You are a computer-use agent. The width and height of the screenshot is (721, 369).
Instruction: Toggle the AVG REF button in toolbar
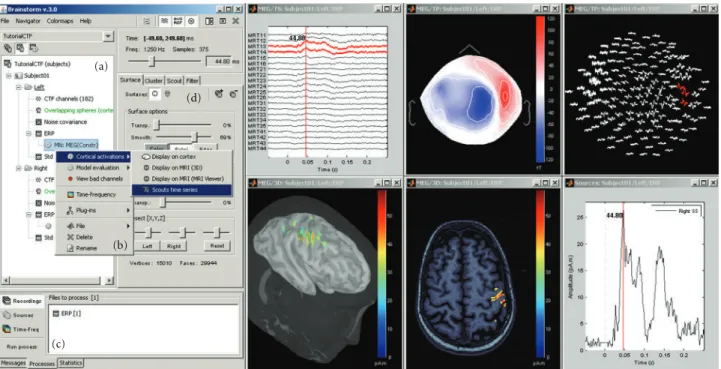[178, 21]
